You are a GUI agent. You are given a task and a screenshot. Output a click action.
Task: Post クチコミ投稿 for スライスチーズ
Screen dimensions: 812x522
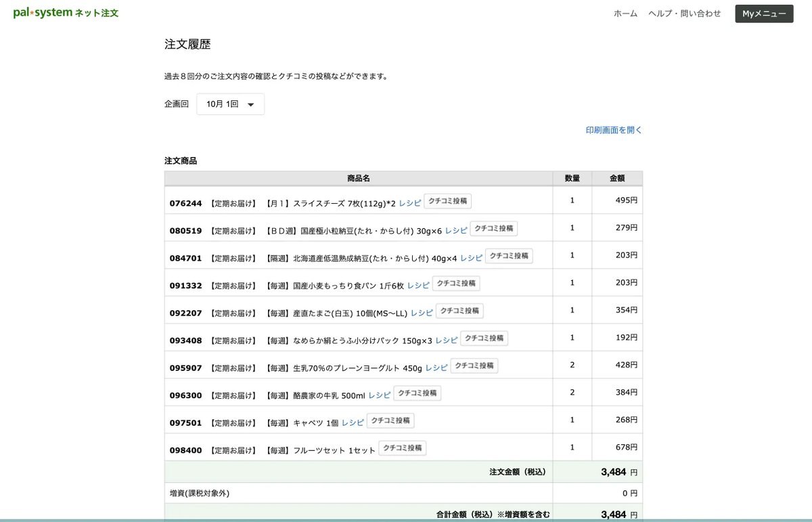tap(447, 201)
